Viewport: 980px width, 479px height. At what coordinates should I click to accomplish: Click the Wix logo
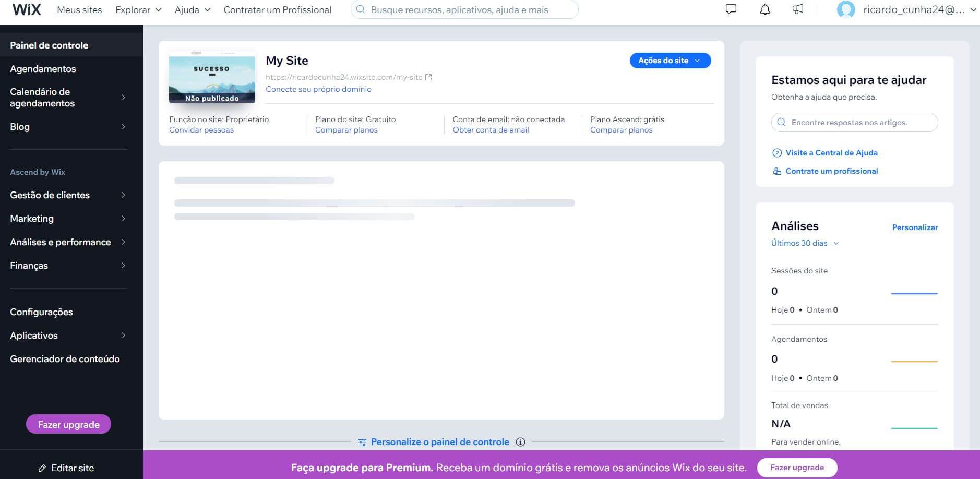click(x=27, y=9)
